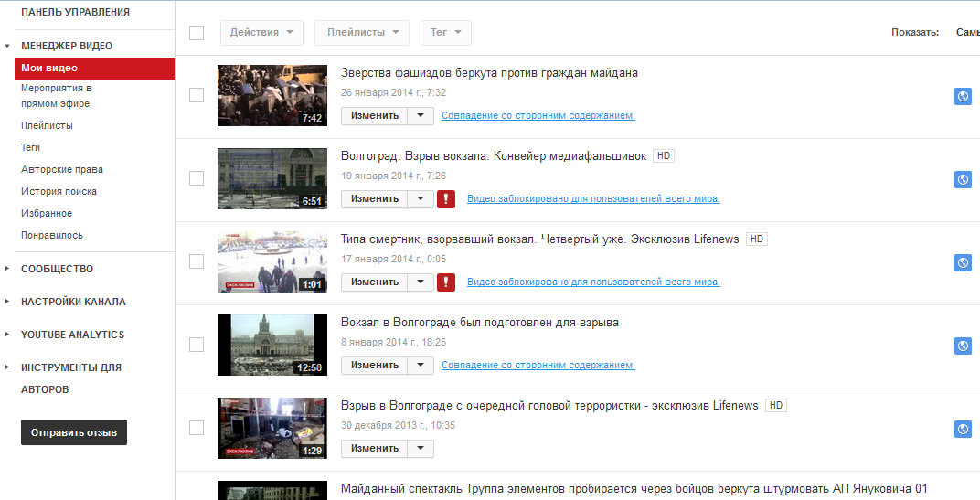Select Мои видео in sidebar
The image size is (980, 500).
tap(94, 69)
